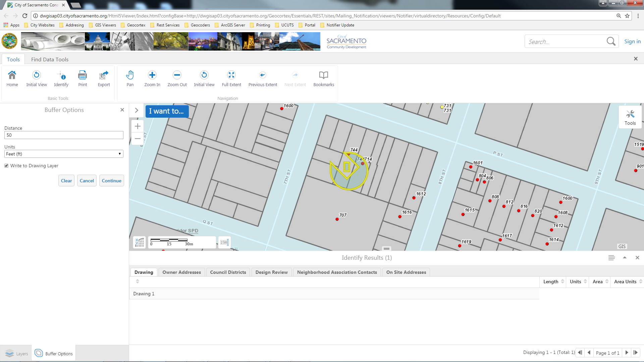
Task: Click the Sign in link
Action: click(x=632, y=41)
